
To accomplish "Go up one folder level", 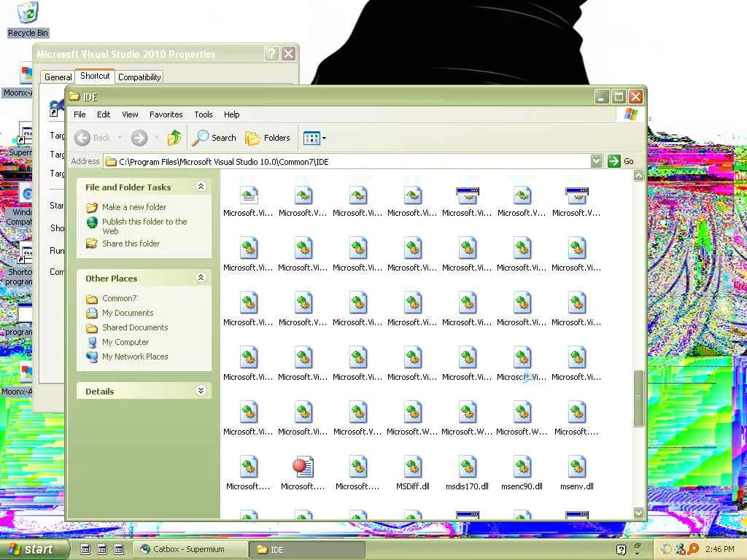I will point(174,138).
